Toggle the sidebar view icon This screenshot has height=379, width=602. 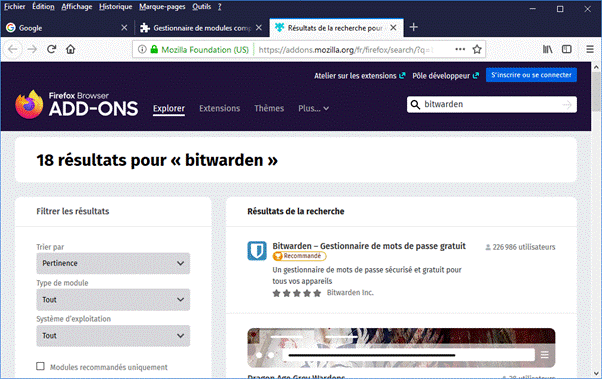click(x=567, y=49)
